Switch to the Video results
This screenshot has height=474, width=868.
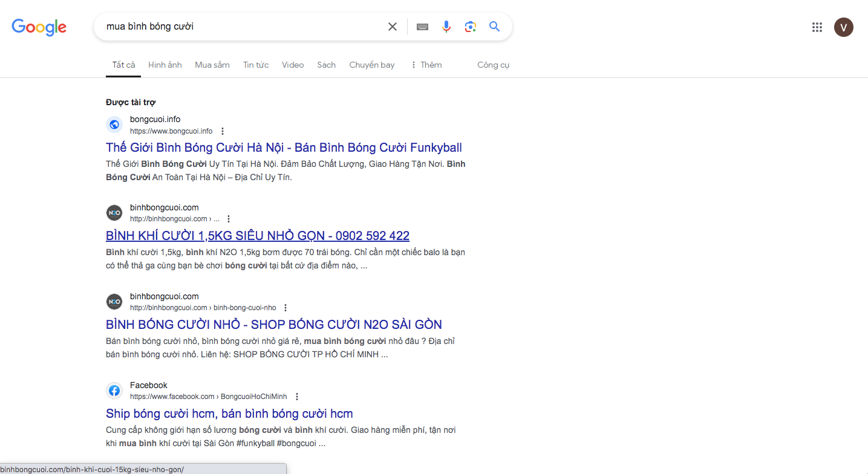point(292,65)
